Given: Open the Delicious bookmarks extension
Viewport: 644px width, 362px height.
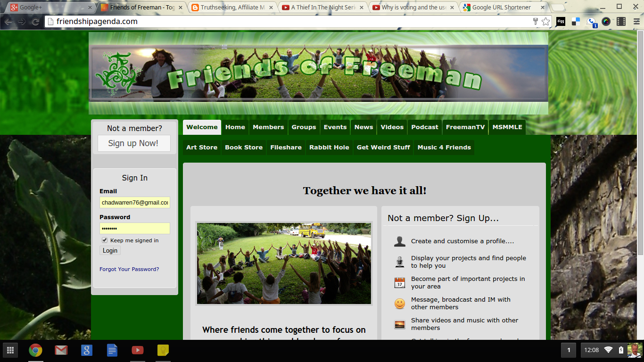Looking at the screenshot, I should tap(576, 21).
